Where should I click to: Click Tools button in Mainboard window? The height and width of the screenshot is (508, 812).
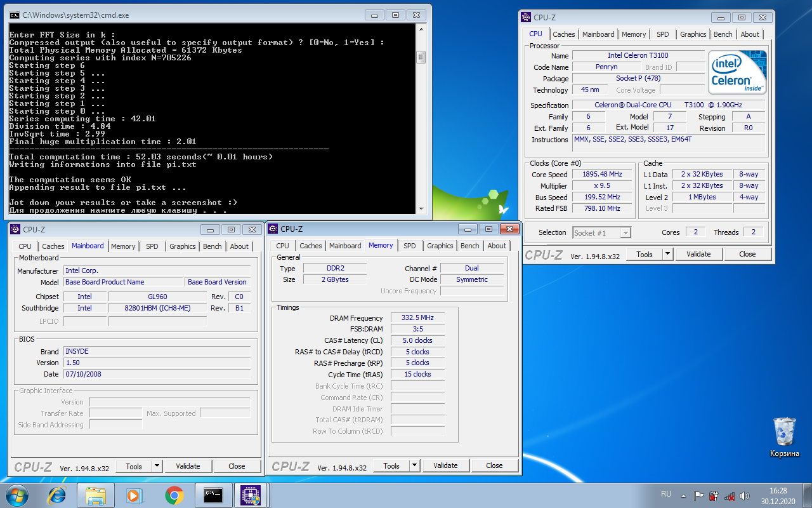[x=134, y=466]
